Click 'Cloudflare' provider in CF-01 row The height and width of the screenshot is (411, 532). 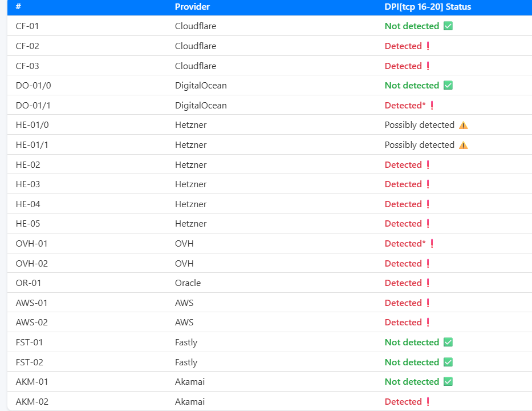point(196,26)
